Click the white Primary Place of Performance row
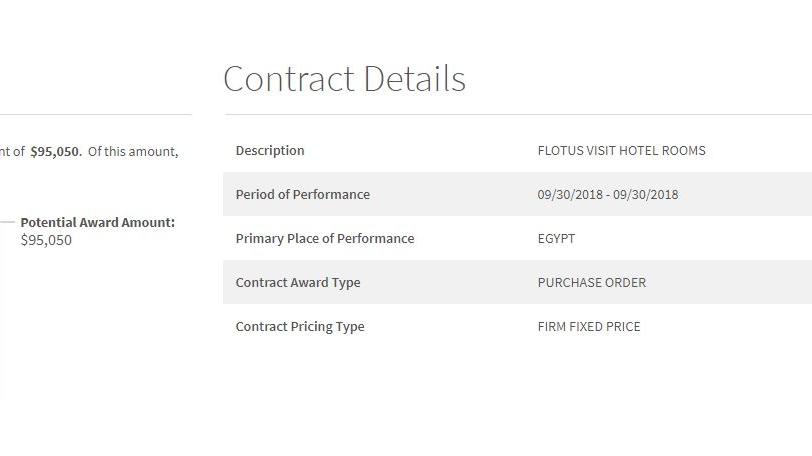The width and height of the screenshot is (812, 456). click(x=517, y=239)
